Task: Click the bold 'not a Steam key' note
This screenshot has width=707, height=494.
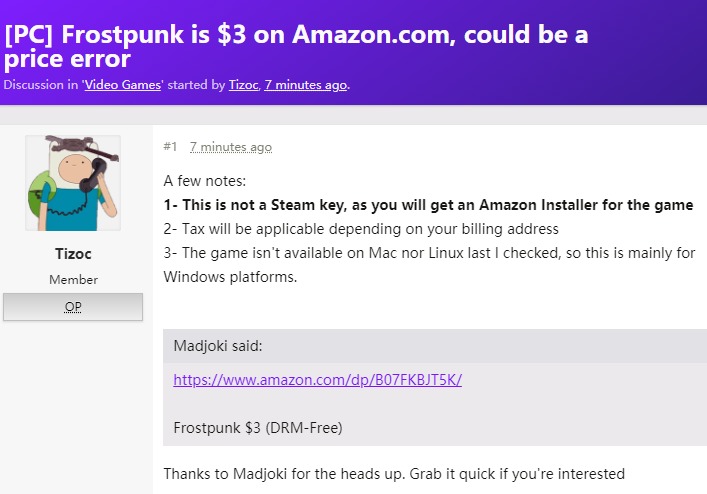Action: click(x=428, y=205)
